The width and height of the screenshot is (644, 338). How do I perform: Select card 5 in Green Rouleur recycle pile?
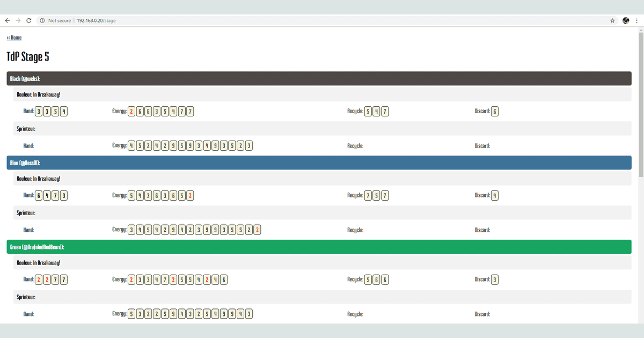(x=368, y=280)
